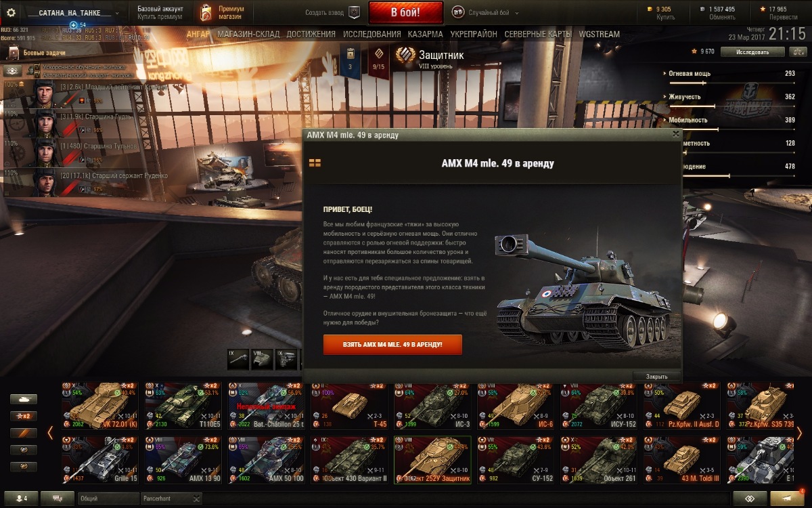Open the settings gear menu
Screen dimensions: 812x508
click(11, 13)
